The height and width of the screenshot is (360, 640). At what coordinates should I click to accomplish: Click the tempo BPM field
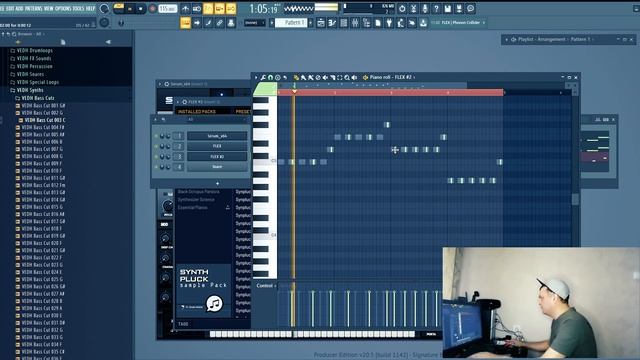coord(167,8)
